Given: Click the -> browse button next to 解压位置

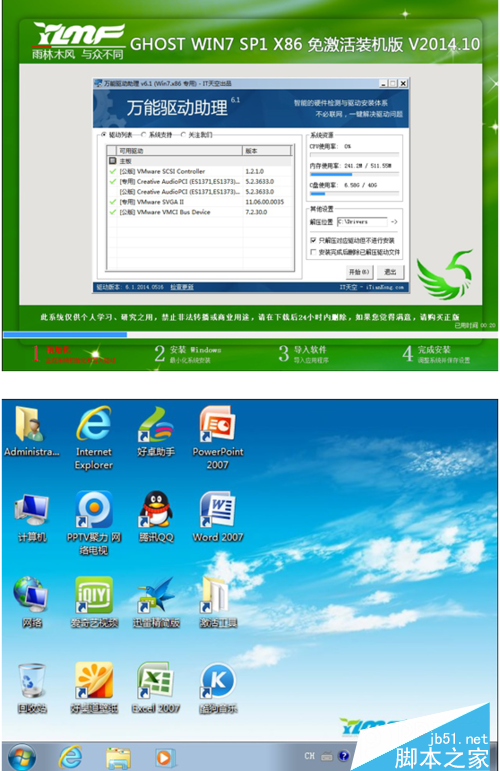Looking at the screenshot, I should click(x=394, y=222).
